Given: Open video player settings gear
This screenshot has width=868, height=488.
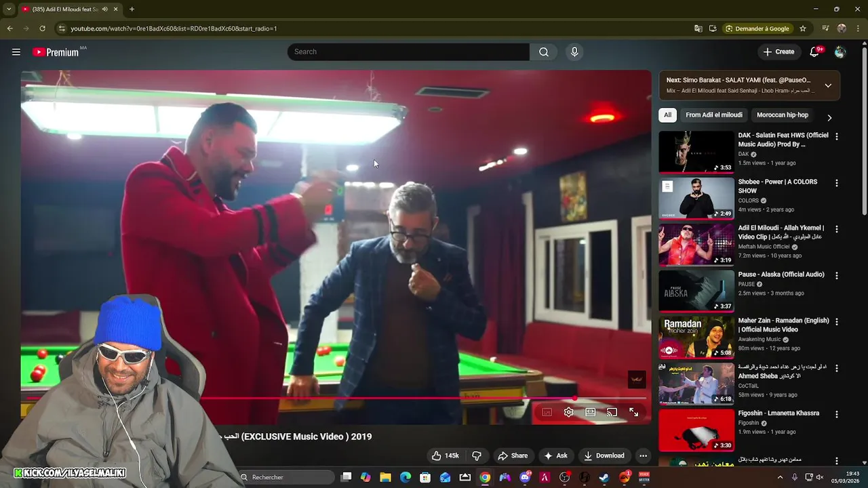Looking at the screenshot, I should (x=569, y=412).
